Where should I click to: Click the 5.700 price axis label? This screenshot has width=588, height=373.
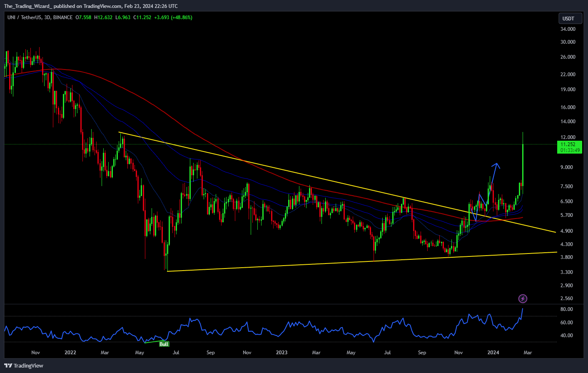(567, 215)
